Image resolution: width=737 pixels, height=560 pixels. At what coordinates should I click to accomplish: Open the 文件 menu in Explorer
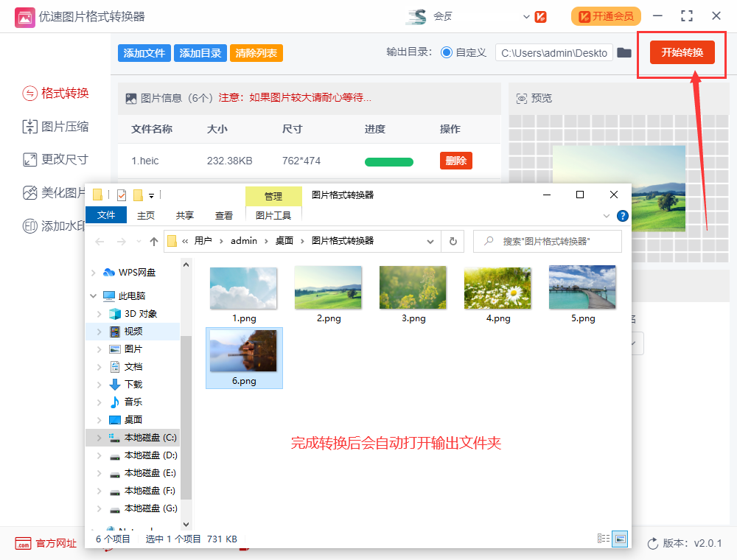click(x=106, y=215)
